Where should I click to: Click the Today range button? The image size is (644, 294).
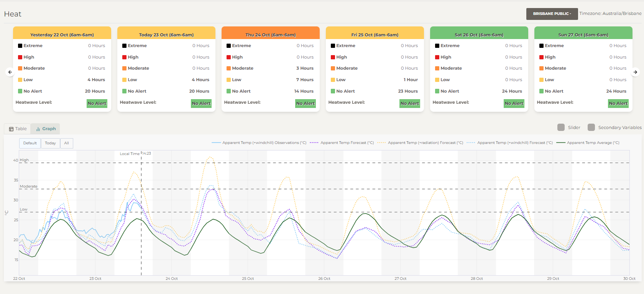[50, 143]
